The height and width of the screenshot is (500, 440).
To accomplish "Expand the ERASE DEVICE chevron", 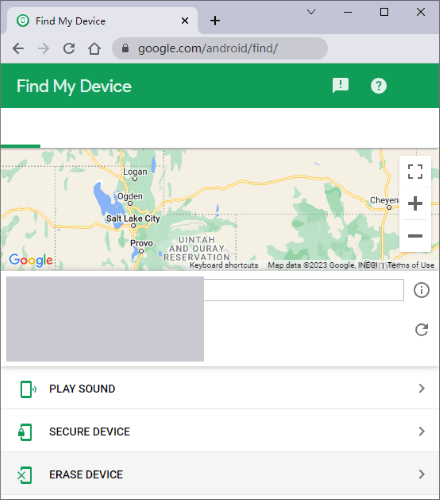I will click(422, 474).
